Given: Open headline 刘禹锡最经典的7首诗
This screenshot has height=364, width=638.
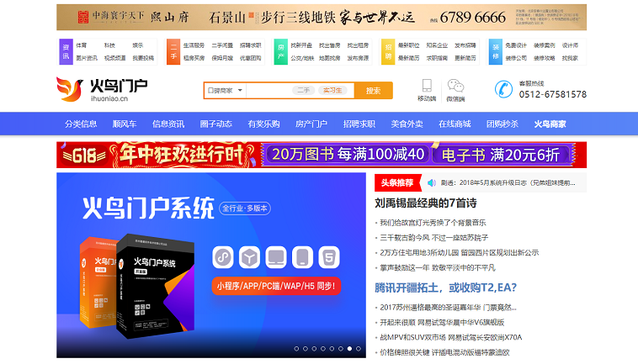Looking at the screenshot, I should [x=426, y=203].
